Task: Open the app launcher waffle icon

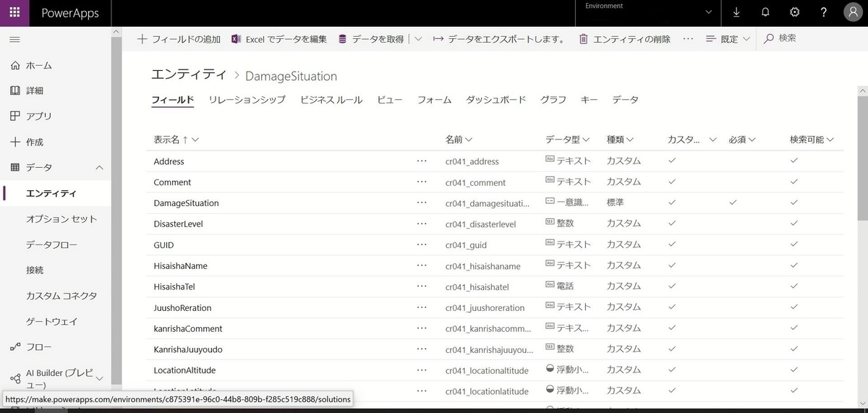Action: 14,13
